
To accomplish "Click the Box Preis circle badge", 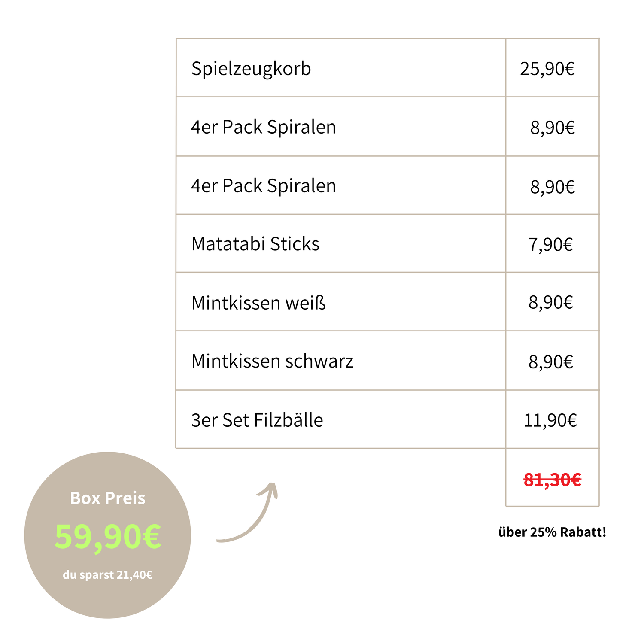I will pyautogui.click(x=108, y=535).
